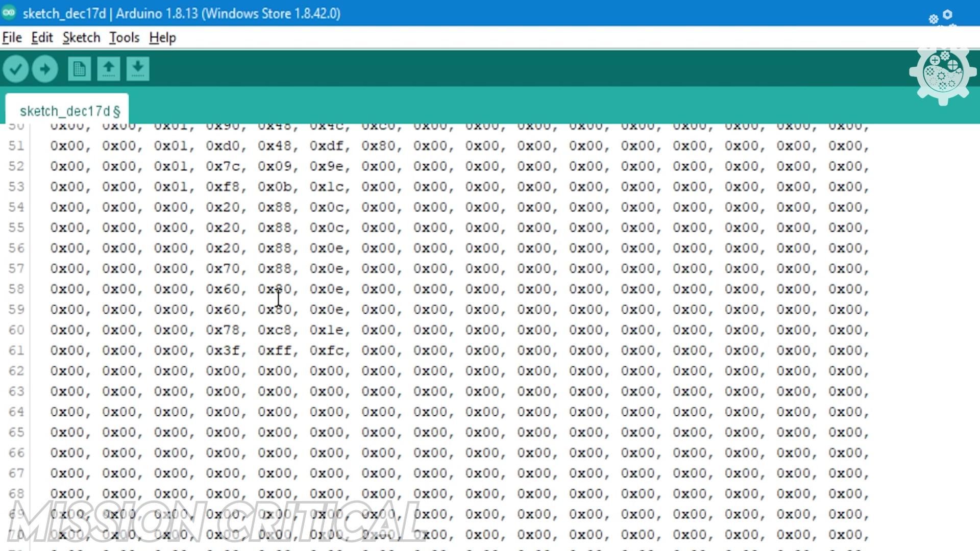Click 0x7c value on line 52
This screenshot has height=551, width=980.
pos(223,166)
